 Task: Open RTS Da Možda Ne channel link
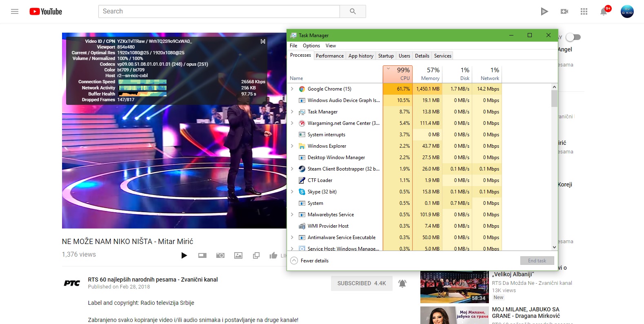click(532, 283)
